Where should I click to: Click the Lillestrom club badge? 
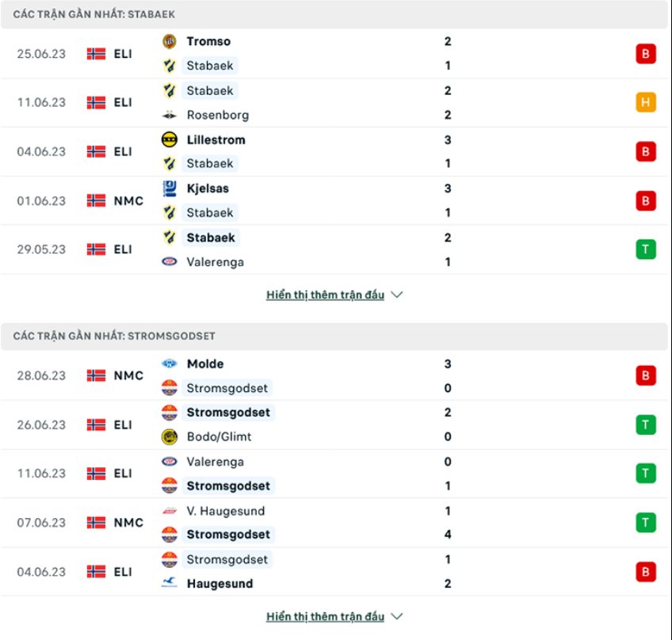pyautogui.click(x=170, y=139)
